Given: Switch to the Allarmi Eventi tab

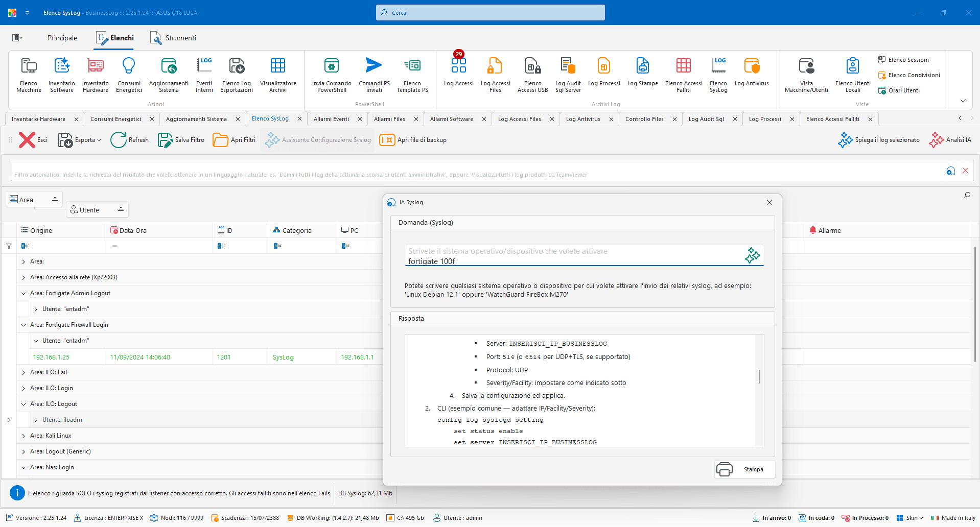Looking at the screenshot, I should pyautogui.click(x=331, y=119).
